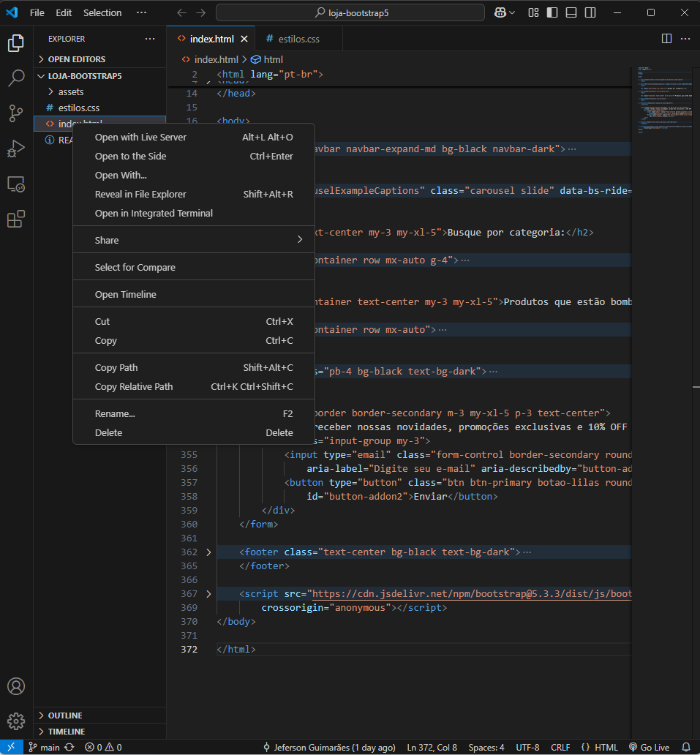Click the remote window indicator in status bar
This screenshot has width=700, height=755.
pos(11,747)
